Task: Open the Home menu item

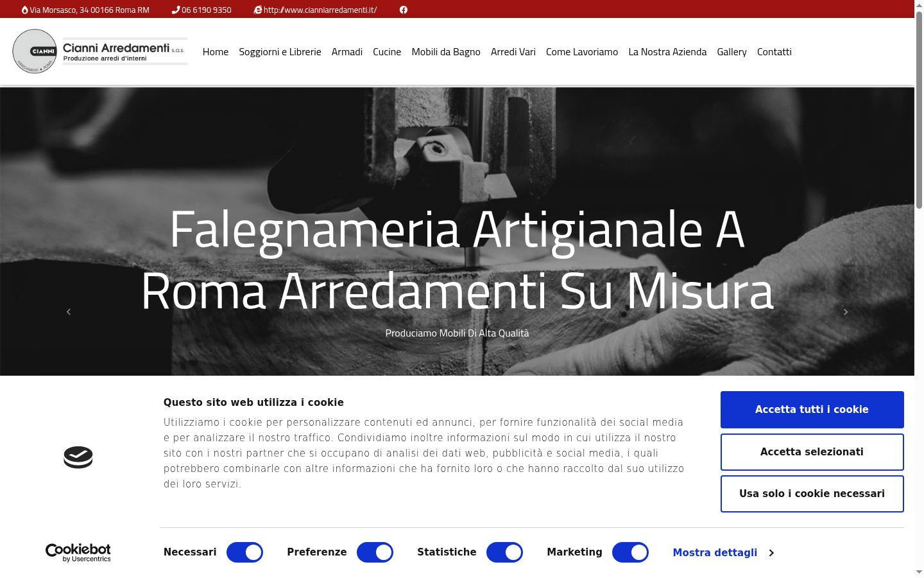Action: click(216, 52)
